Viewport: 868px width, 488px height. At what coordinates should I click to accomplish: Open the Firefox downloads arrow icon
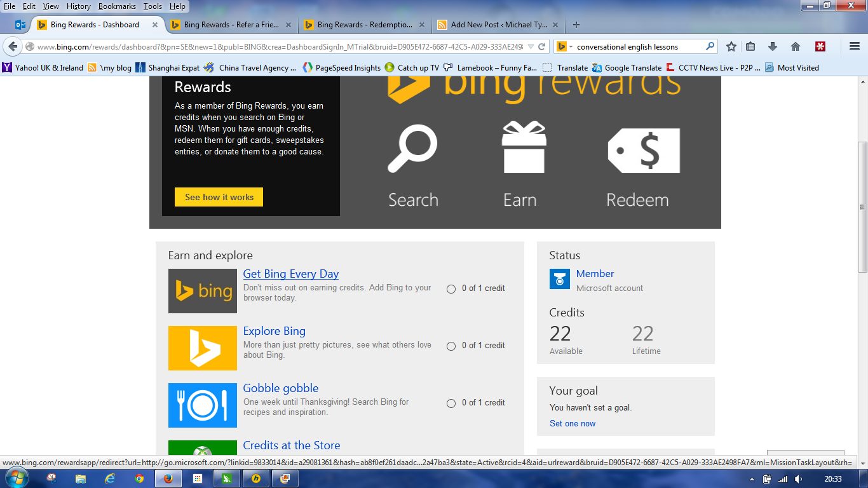[773, 46]
